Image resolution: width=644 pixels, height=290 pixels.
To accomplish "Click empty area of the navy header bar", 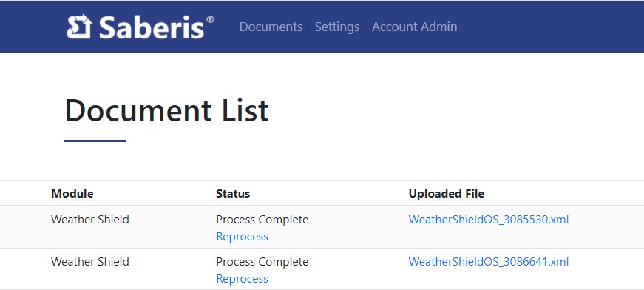I will coord(550,27).
